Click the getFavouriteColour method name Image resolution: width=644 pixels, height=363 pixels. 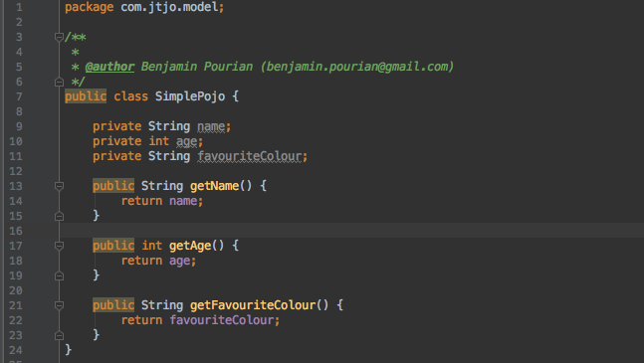point(253,305)
